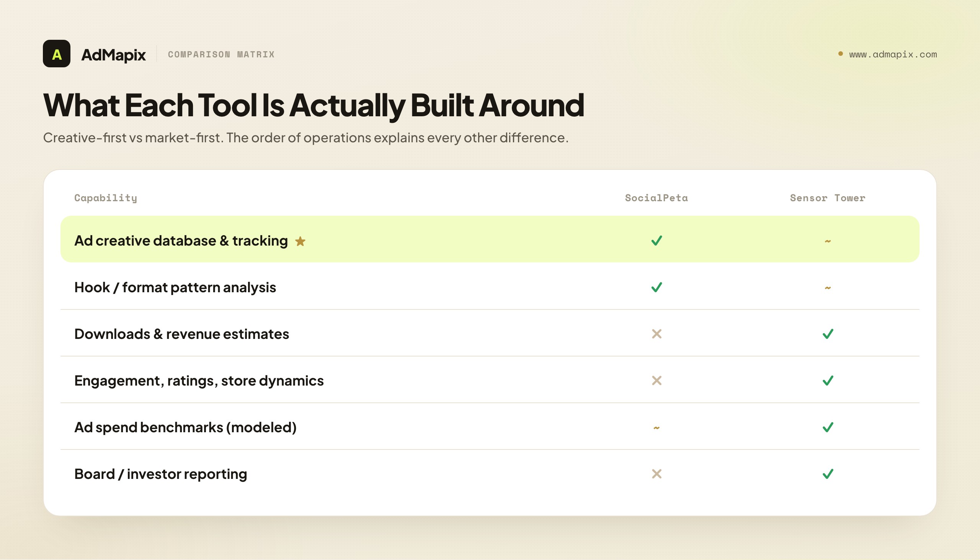Viewport: 980px width, 560px height.
Task: Click Sensor Tower checkmark for Board / investor reporting
Action: coord(828,474)
